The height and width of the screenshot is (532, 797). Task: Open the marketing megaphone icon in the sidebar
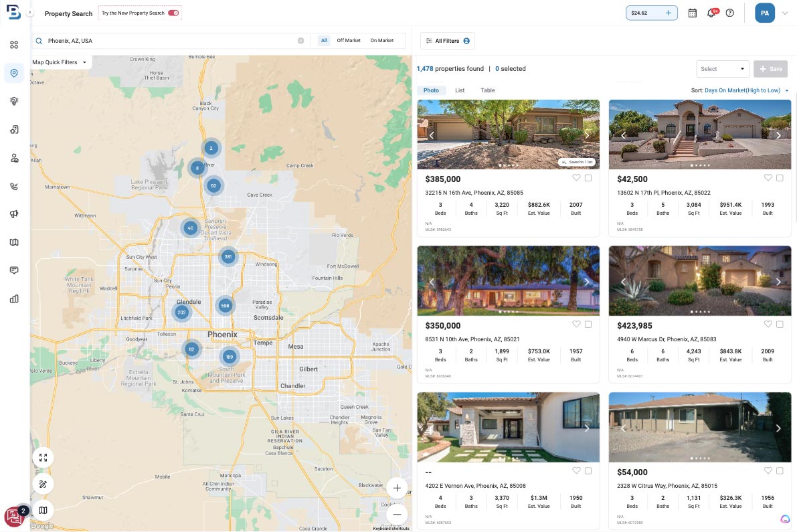(x=14, y=214)
